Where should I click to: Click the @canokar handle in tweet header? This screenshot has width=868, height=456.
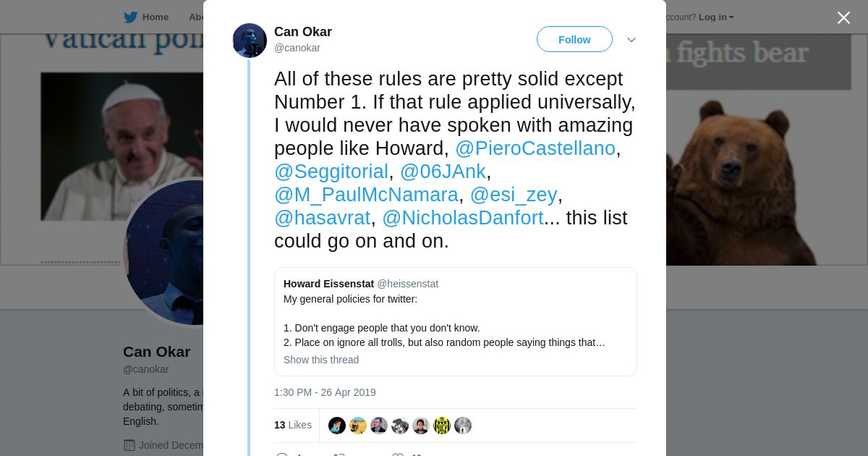point(297,48)
